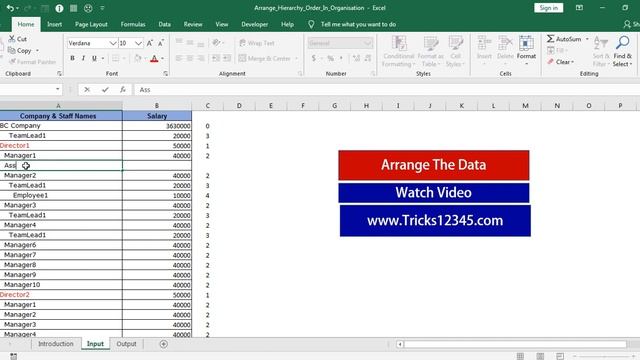Open Clipboard pane launcher
Viewport: 640px width, 360px height.
59,73
